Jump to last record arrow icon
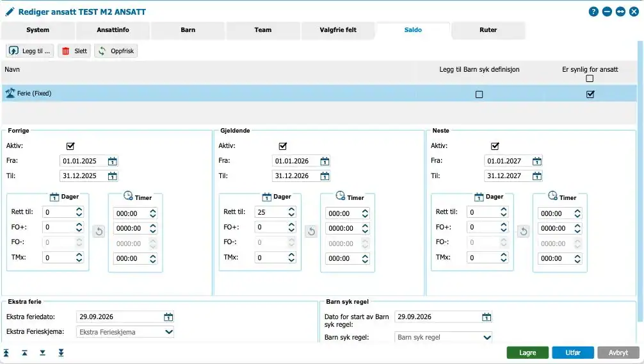The image size is (644, 364). [x=61, y=353]
